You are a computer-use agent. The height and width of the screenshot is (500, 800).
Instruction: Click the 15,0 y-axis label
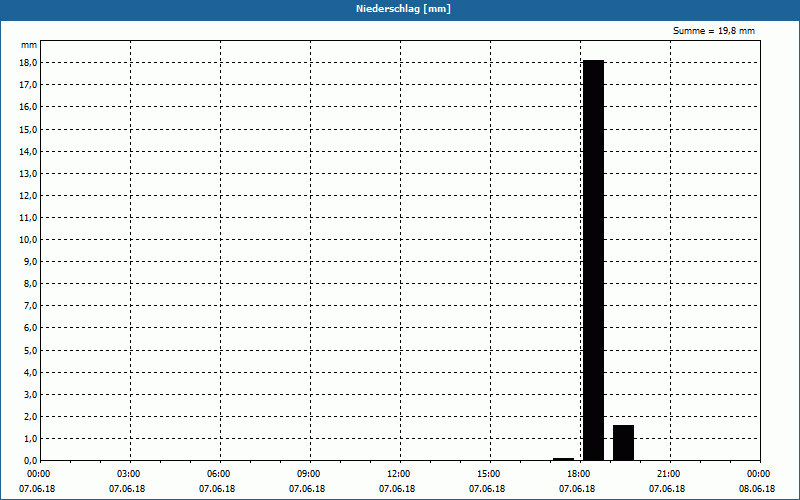pyautogui.click(x=29, y=129)
